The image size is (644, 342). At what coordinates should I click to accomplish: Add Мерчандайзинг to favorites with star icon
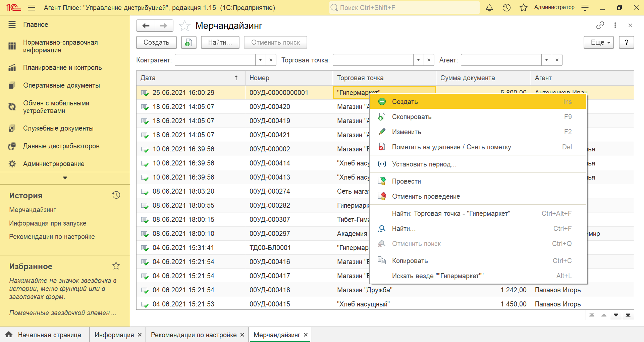pos(184,26)
